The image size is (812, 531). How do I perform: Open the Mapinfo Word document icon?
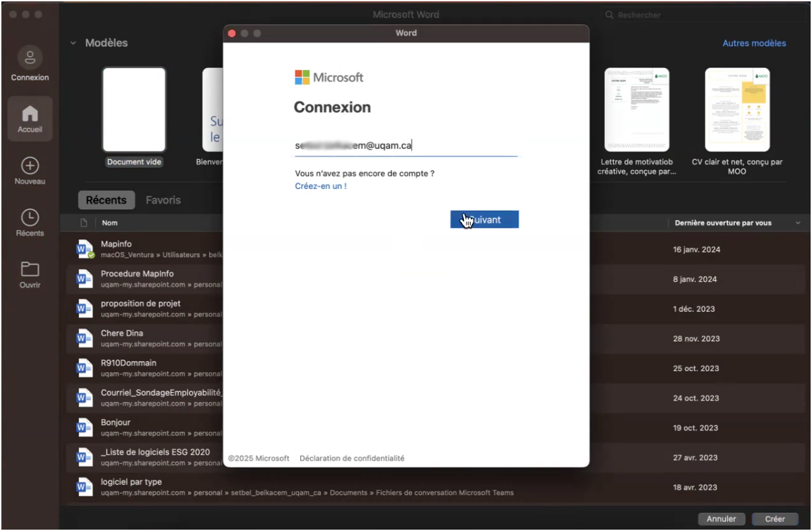(84, 249)
